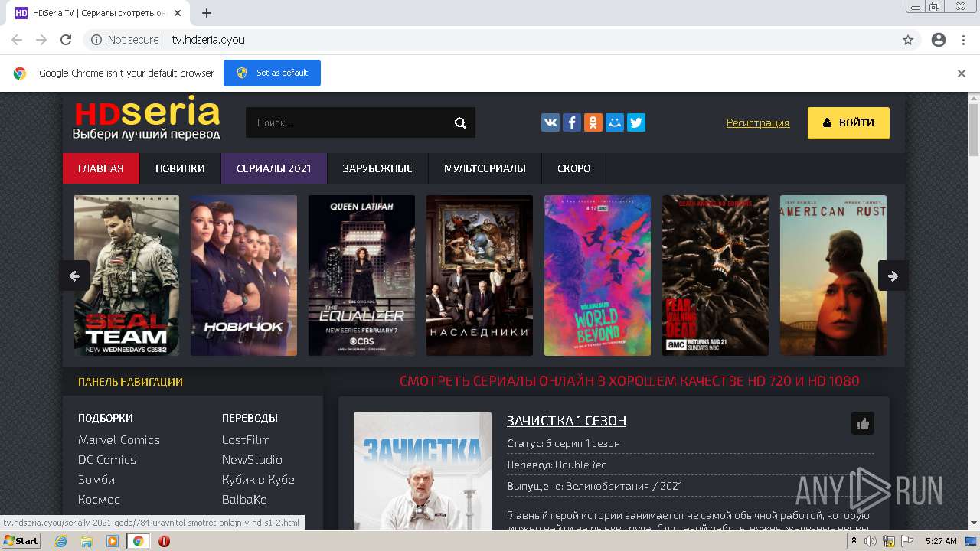Click the taskbar clock showing 5:27 AM
Viewport: 980px width, 551px height.
pyautogui.click(x=941, y=541)
